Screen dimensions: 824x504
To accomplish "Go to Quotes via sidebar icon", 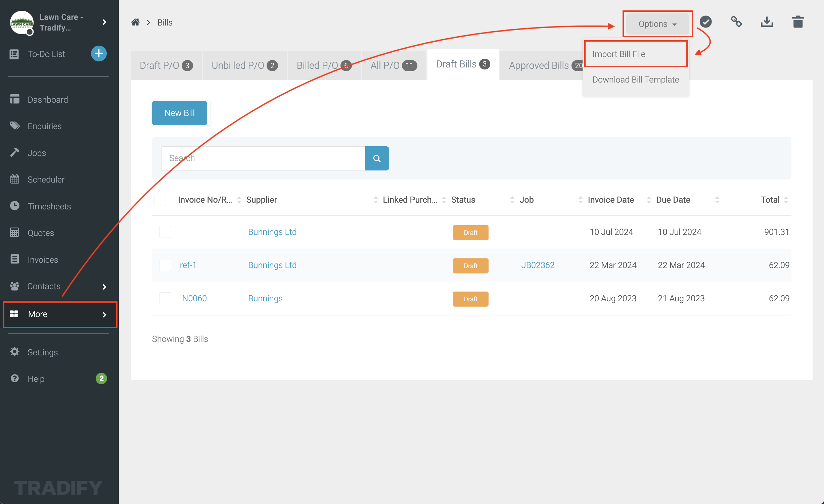I will tap(40, 233).
